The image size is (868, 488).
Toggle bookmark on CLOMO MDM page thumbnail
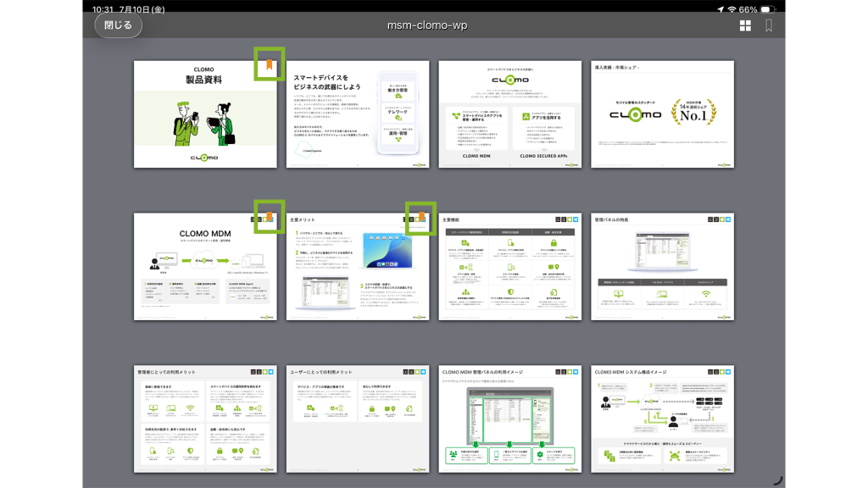tap(269, 216)
